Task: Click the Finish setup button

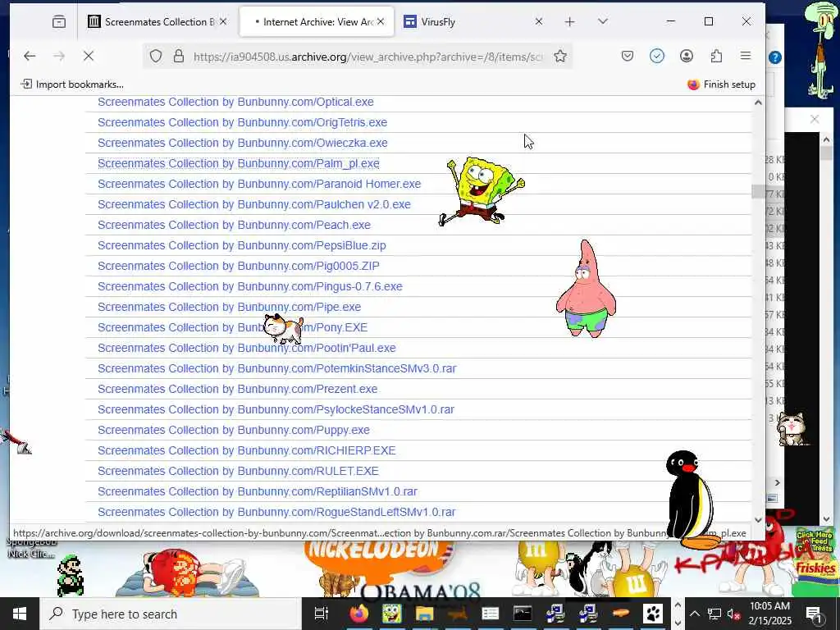Action: point(721,84)
